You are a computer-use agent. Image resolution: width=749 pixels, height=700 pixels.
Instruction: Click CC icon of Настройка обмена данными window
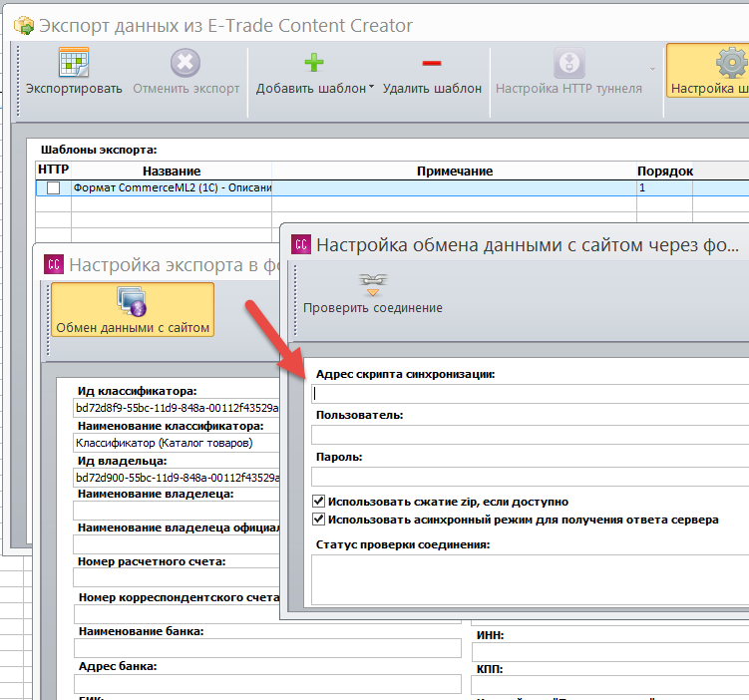301,244
